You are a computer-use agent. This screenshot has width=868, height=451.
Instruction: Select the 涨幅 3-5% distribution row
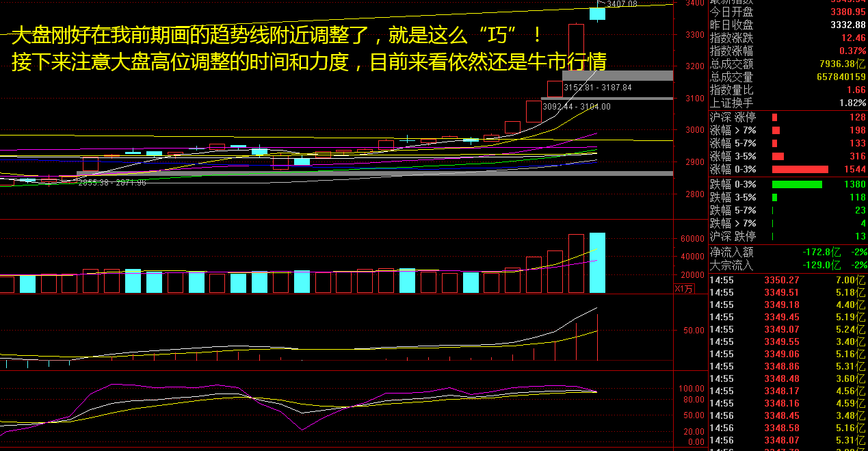click(787, 156)
